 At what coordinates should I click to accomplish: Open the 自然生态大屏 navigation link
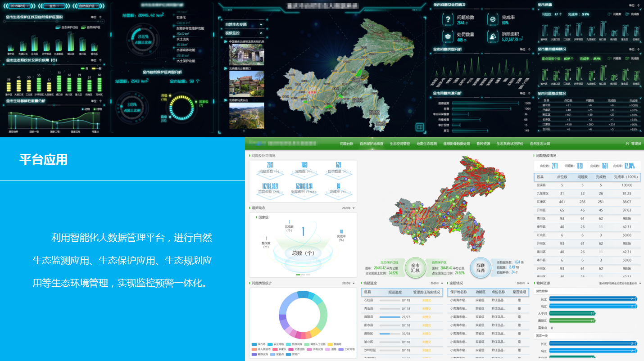(x=540, y=144)
